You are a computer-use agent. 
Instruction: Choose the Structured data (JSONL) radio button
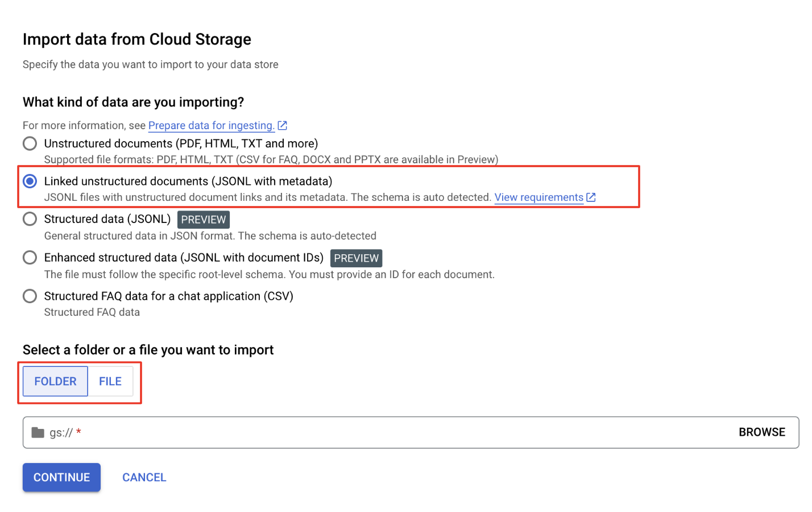click(30, 219)
